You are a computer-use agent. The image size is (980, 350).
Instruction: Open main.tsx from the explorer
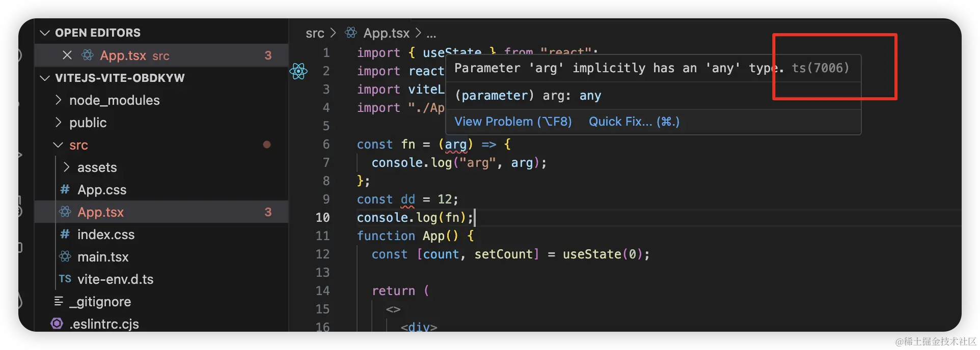[103, 257]
